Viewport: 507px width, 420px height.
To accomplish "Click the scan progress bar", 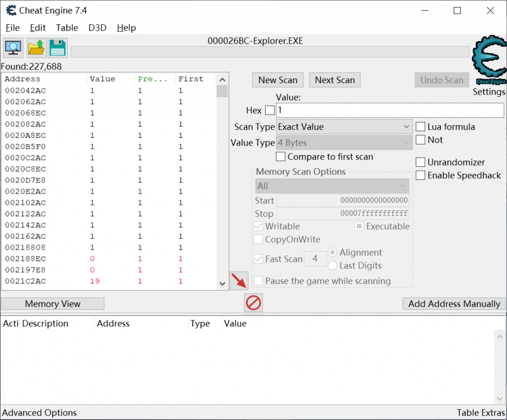I will pos(270,52).
